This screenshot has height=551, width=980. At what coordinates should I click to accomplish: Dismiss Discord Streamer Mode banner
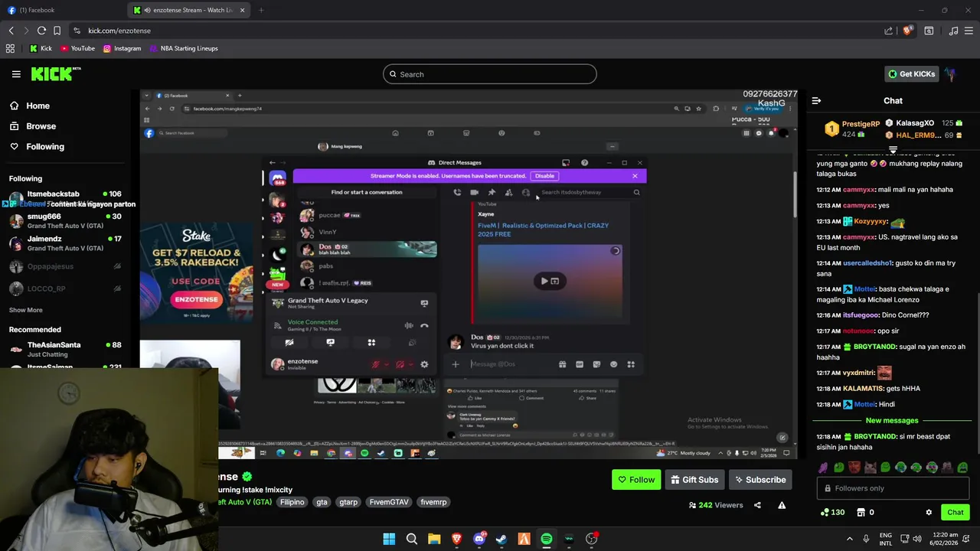tap(635, 176)
